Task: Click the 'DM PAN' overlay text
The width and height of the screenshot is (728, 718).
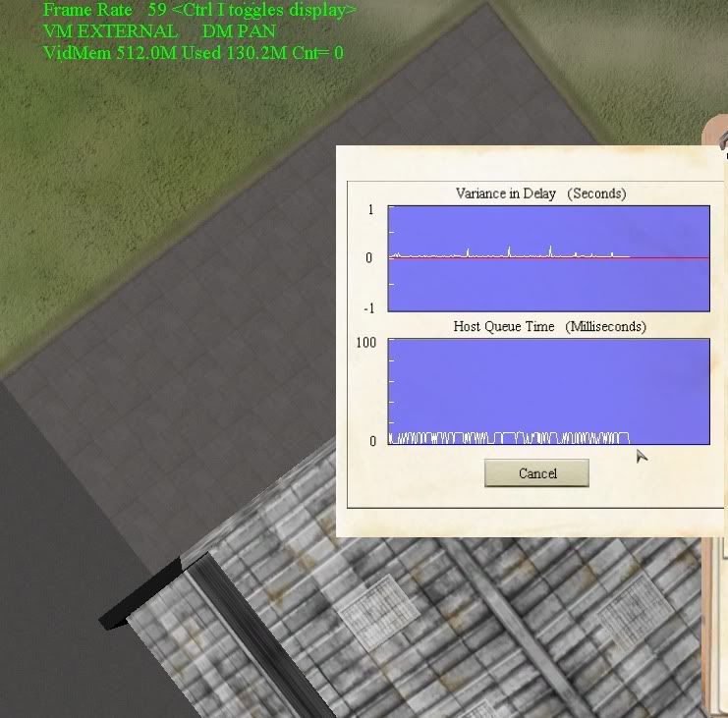Action: pyautogui.click(x=239, y=31)
